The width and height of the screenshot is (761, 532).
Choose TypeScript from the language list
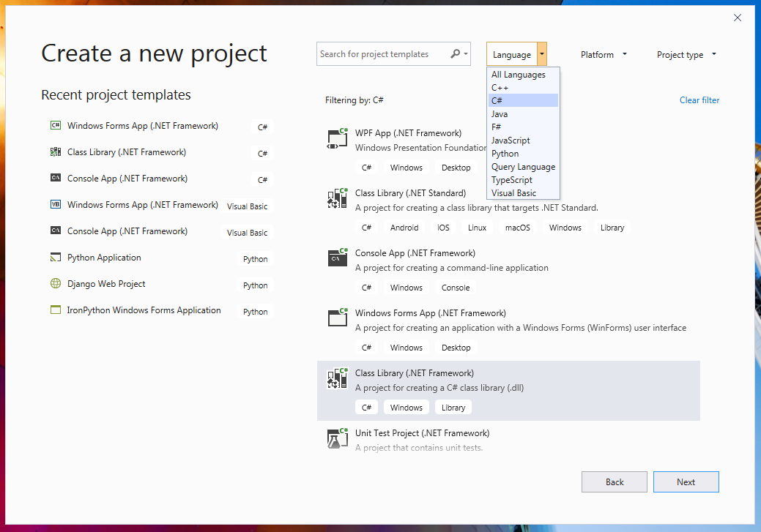523,179
